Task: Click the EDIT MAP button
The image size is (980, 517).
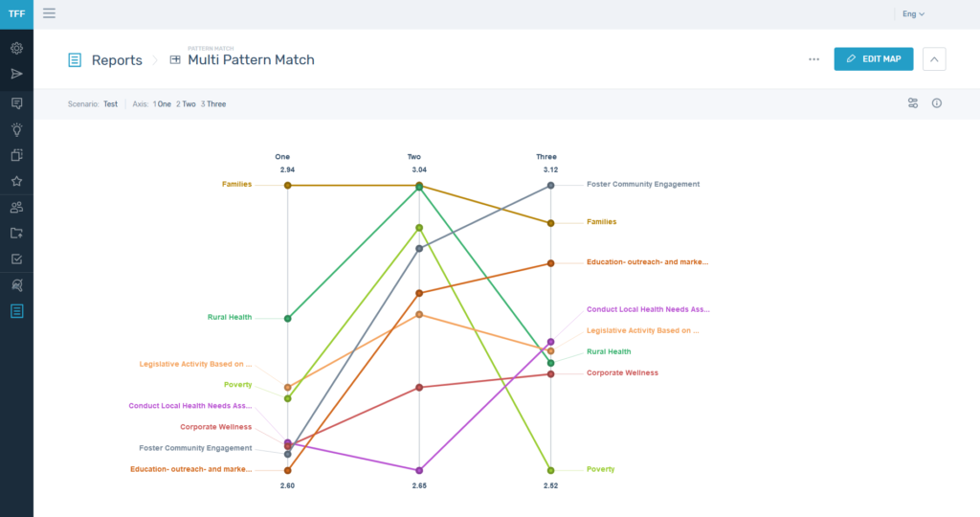Action: pyautogui.click(x=873, y=59)
